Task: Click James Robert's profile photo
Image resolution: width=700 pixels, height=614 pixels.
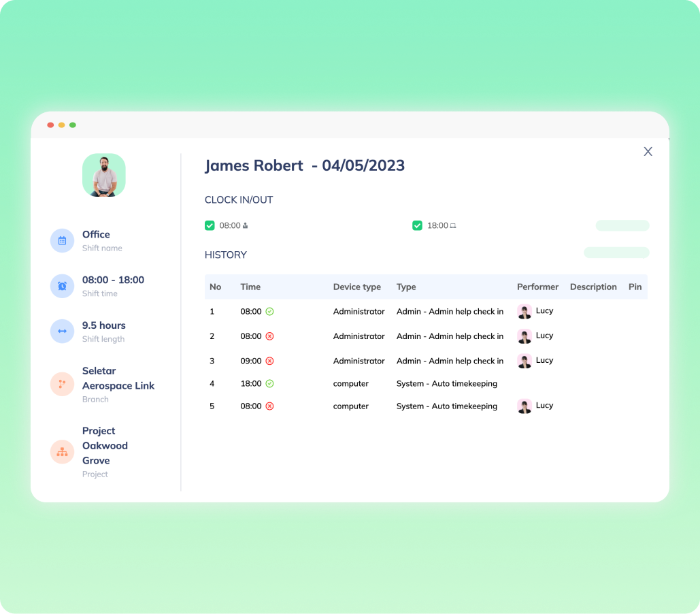Action: point(104,175)
